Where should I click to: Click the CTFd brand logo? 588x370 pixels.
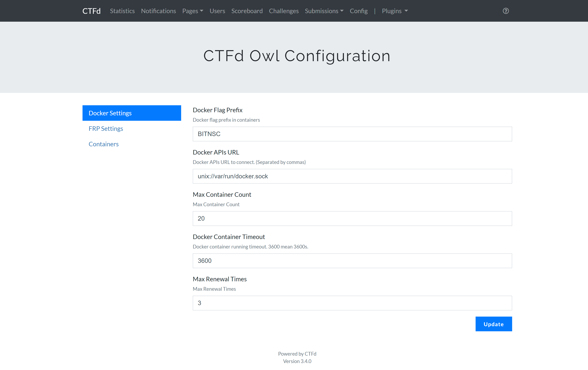[x=91, y=11]
